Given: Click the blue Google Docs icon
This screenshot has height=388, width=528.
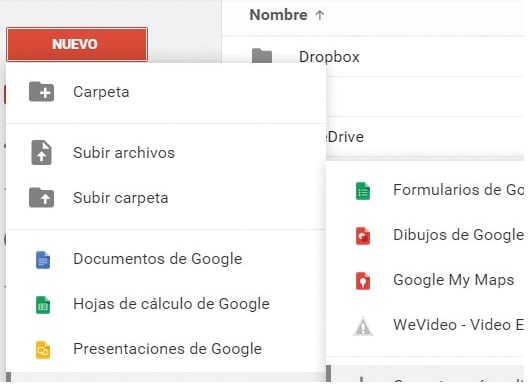Looking at the screenshot, I should pyautogui.click(x=43, y=260).
